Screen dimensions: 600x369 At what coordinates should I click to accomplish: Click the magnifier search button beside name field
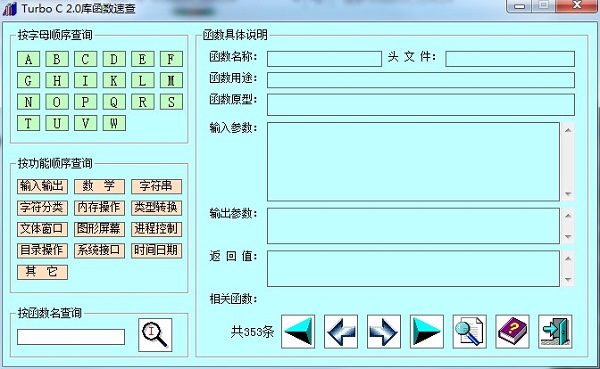pyautogui.click(x=155, y=335)
